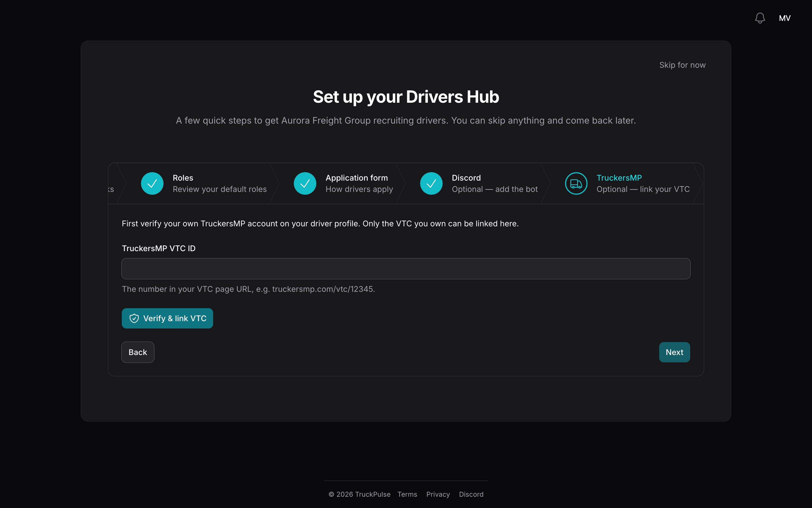812x508 pixels.
Task: Click the 'Aurora Freight Group' subtitle line
Action: coord(406,120)
